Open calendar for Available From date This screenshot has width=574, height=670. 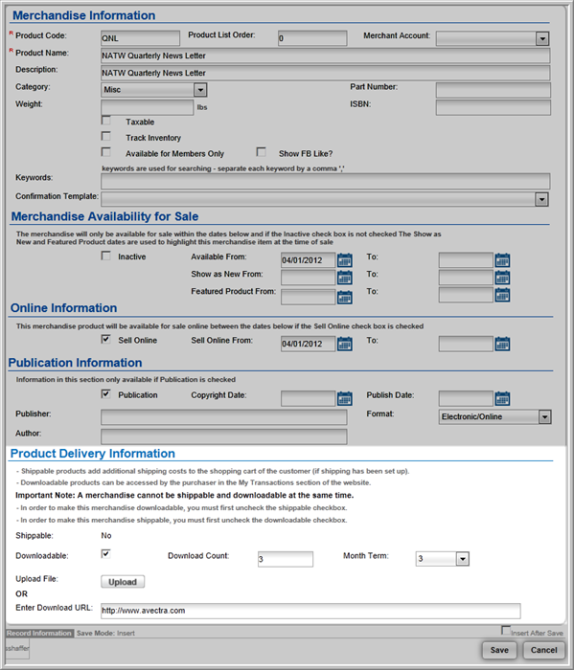point(344,260)
